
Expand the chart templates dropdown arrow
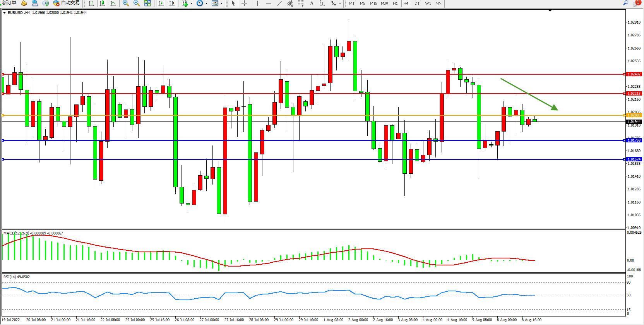221,3
